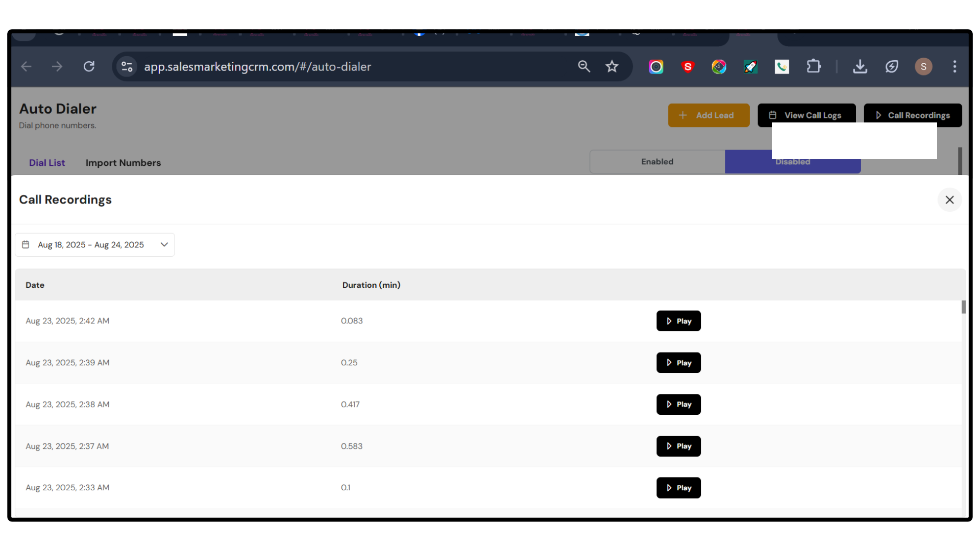Expand the date range chevron
This screenshot has width=980, height=551.
click(164, 244)
